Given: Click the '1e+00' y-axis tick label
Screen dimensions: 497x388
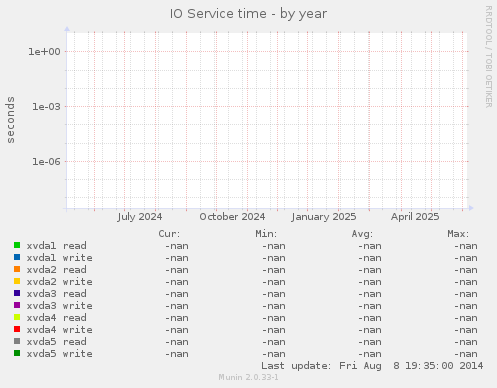Looking at the screenshot, I should click(44, 52).
